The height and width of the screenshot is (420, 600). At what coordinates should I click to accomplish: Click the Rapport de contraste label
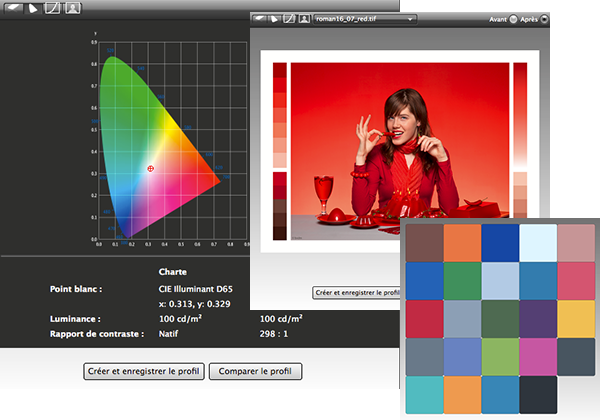(97, 334)
